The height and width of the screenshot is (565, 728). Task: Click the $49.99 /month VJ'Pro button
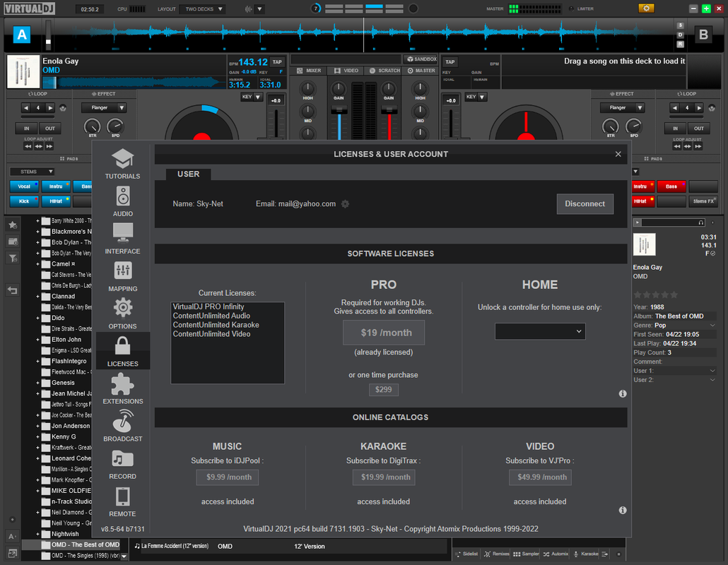pos(540,477)
